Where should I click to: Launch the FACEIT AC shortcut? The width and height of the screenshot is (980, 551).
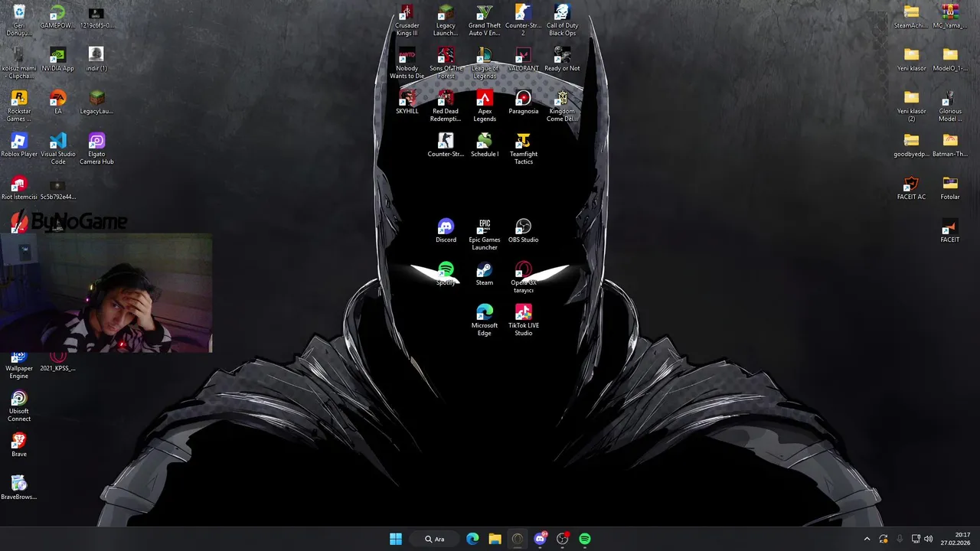point(911,187)
